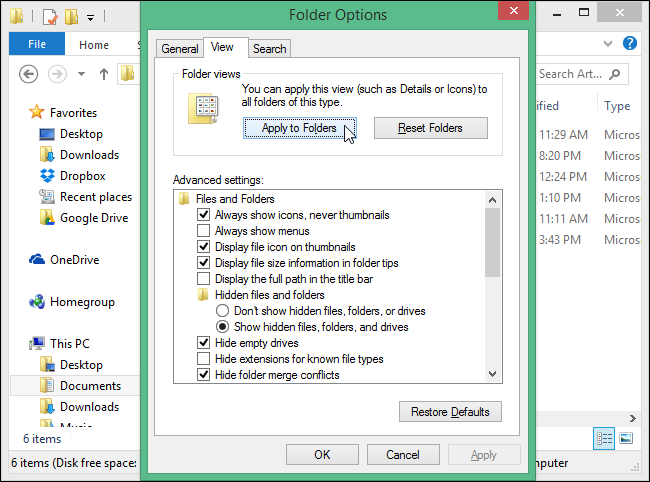This screenshot has width=650, height=482.
Task: Switch to the Search tab
Action: pos(270,48)
